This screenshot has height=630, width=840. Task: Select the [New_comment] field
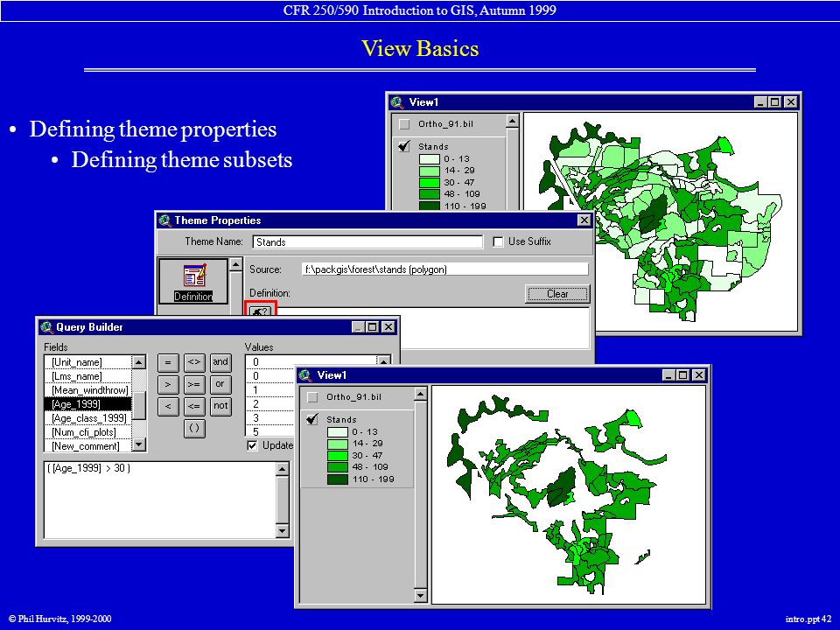coord(87,446)
